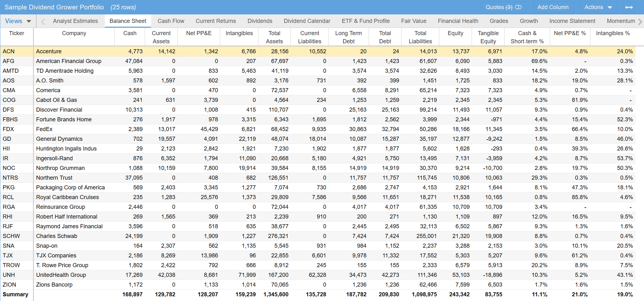This screenshot has height=301, width=644.
Task: Sort by Cash & Short-term % header
Action: click(x=527, y=37)
